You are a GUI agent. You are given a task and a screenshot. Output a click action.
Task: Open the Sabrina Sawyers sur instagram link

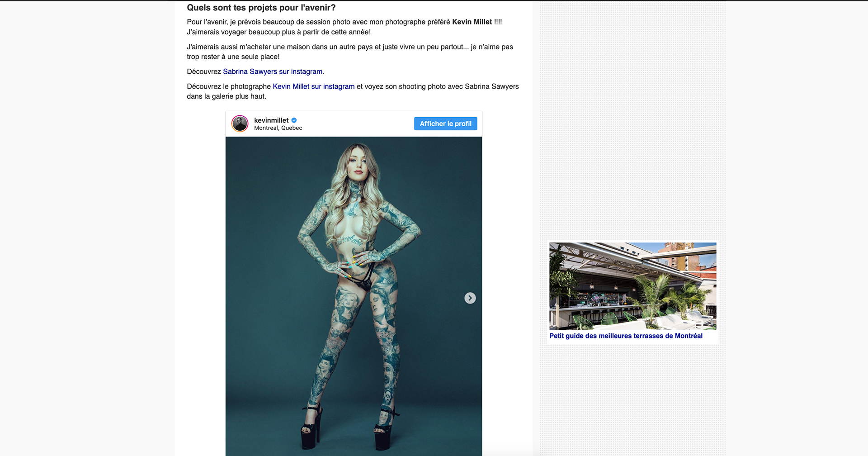click(x=273, y=71)
